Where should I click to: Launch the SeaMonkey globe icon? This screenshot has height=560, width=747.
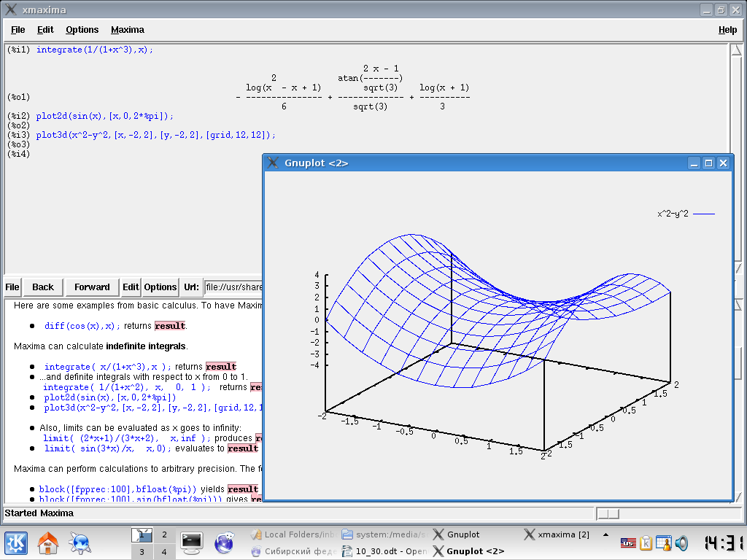pyautogui.click(x=224, y=542)
